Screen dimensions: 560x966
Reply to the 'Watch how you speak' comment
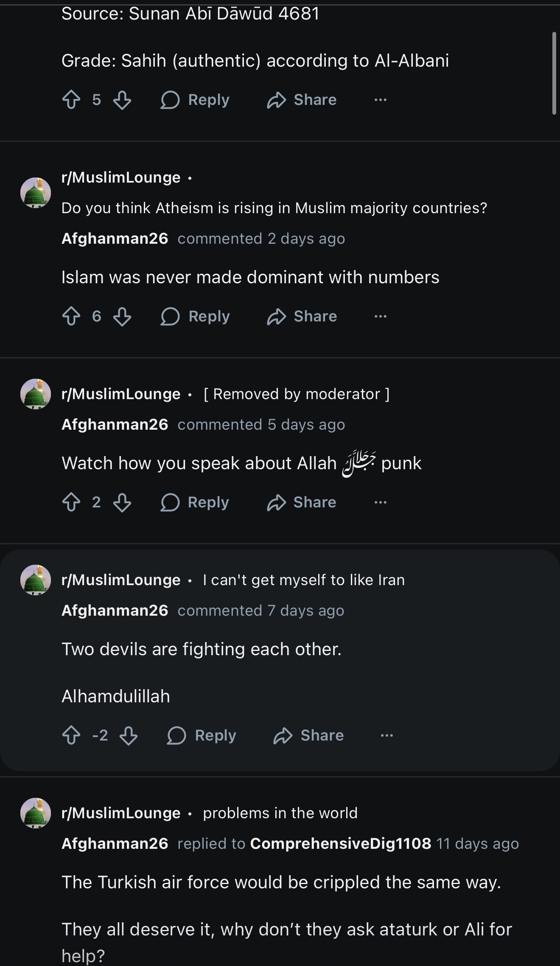point(195,502)
